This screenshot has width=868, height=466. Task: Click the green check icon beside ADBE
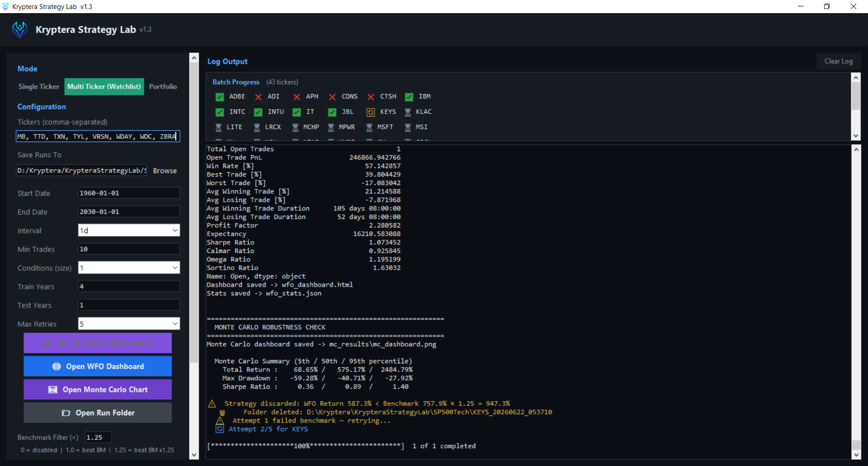[220, 97]
